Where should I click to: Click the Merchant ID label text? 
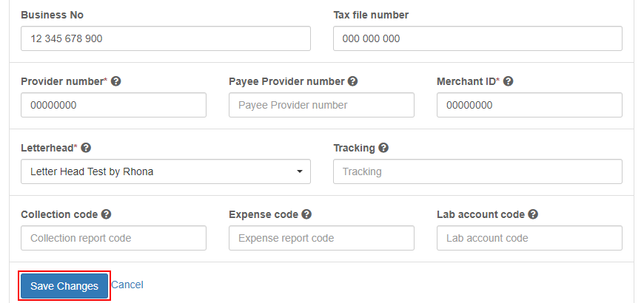point(466,81)
